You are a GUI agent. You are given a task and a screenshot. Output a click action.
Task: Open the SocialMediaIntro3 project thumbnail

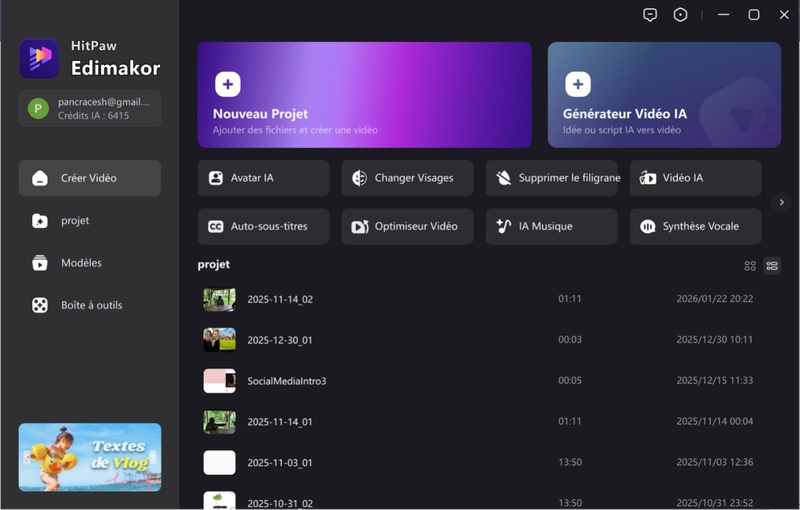coord(220,381)
